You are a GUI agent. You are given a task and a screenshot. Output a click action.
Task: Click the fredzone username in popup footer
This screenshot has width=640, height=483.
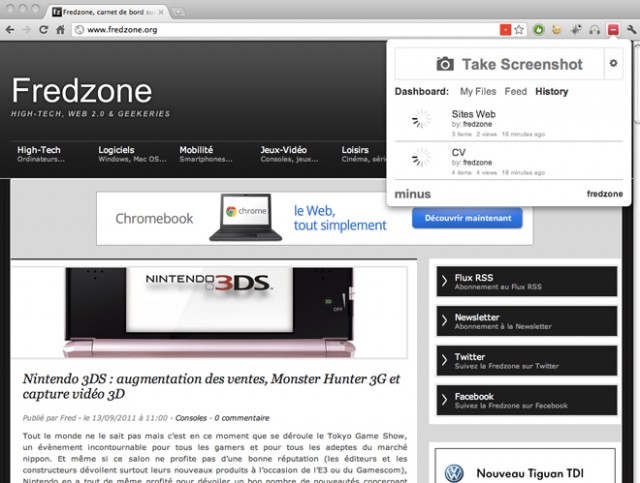point(604,194)
